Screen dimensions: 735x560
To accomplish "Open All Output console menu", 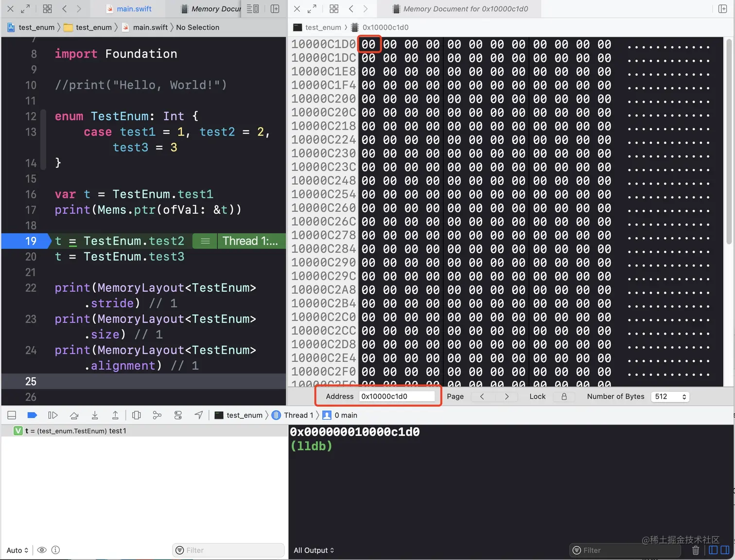I will tap(314, 550).
